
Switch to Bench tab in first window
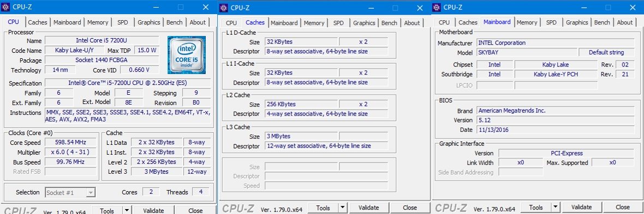pyautogui.click(x=175, y=22)
